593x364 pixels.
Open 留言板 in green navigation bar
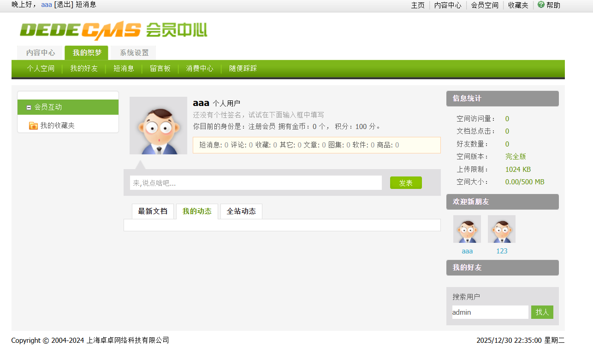(x=160, y=69)
